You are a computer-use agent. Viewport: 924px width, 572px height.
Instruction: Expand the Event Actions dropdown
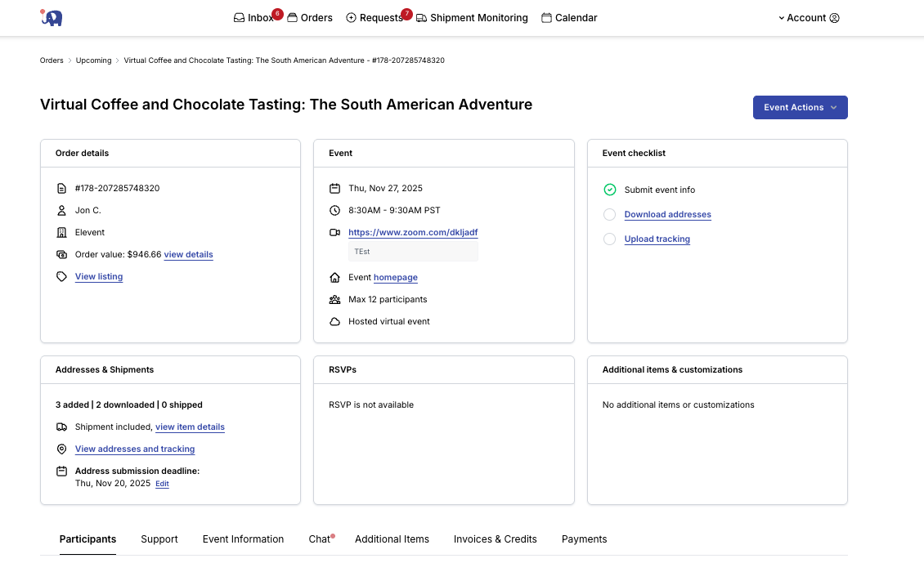coord(800,108)
